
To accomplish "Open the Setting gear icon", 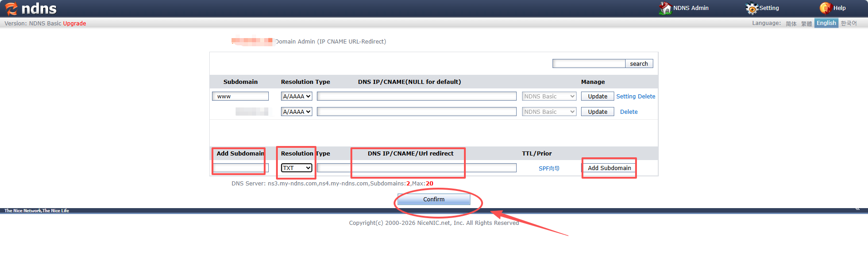I will (752, 8).
